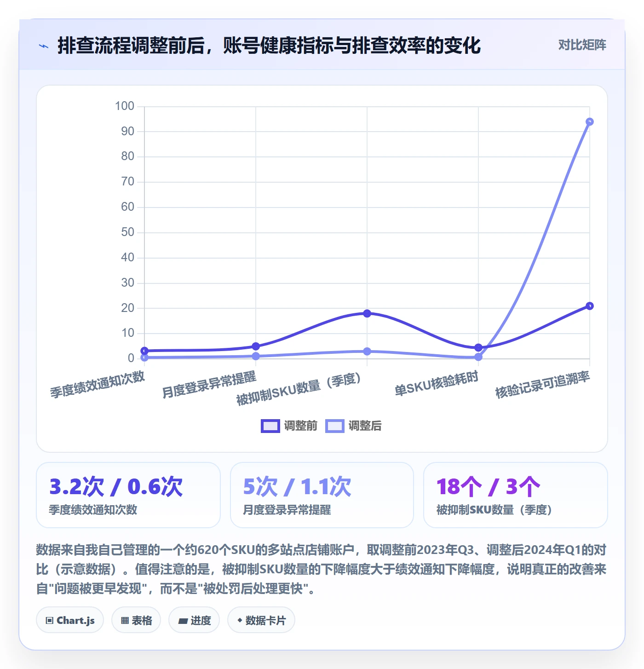
Task: Click the y-axis value 50
Action: tap(128, 232)
